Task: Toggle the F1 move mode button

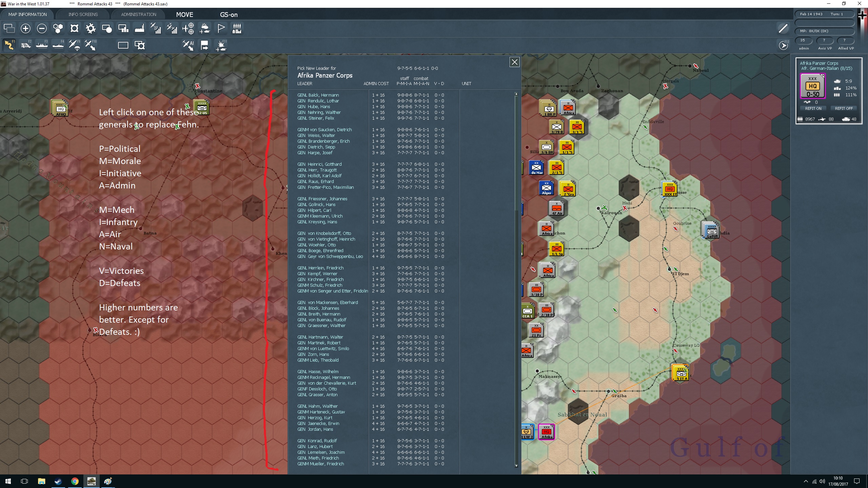Action: 9,45
